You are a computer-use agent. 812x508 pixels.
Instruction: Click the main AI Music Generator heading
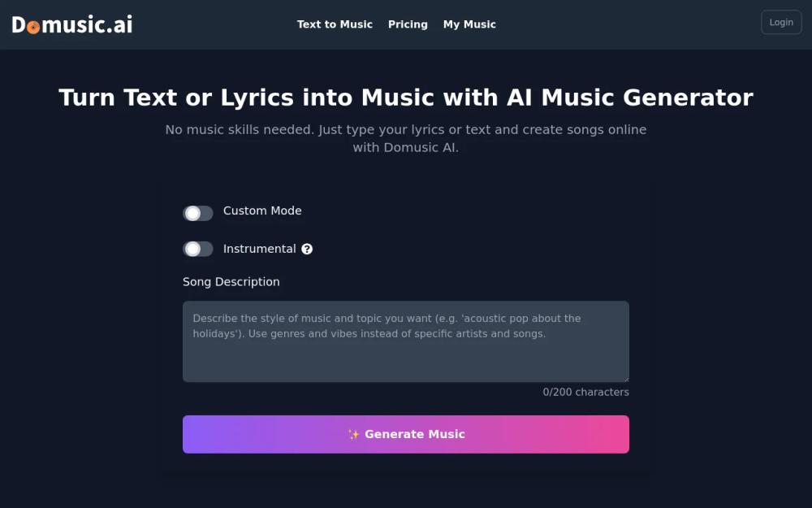[406, 98]
